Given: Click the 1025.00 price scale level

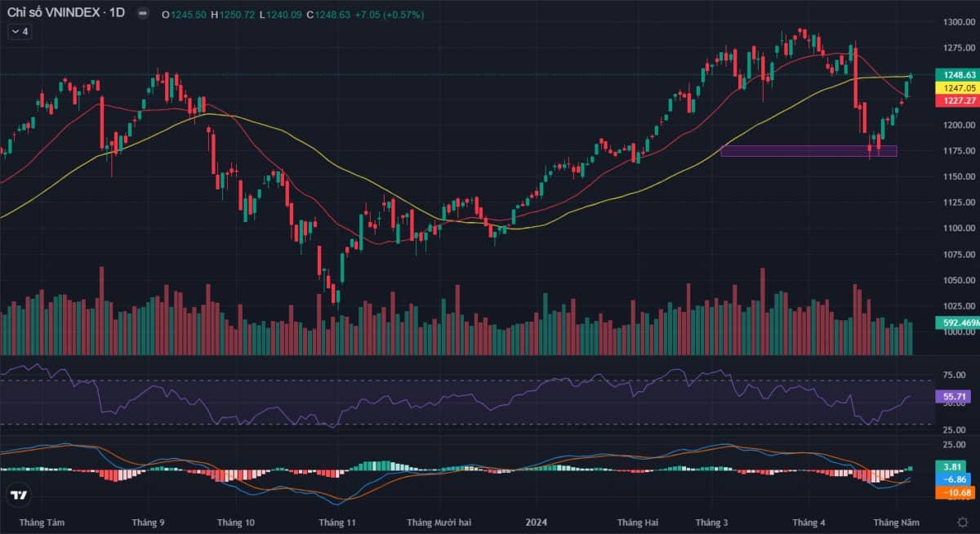Looking at the screenshot, I should coord(960,305).
